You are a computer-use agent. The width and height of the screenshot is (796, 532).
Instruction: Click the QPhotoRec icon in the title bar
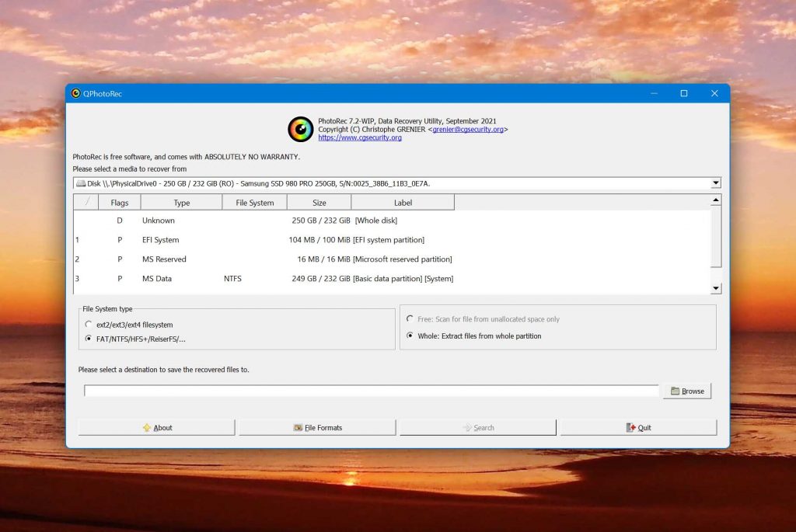76,92
